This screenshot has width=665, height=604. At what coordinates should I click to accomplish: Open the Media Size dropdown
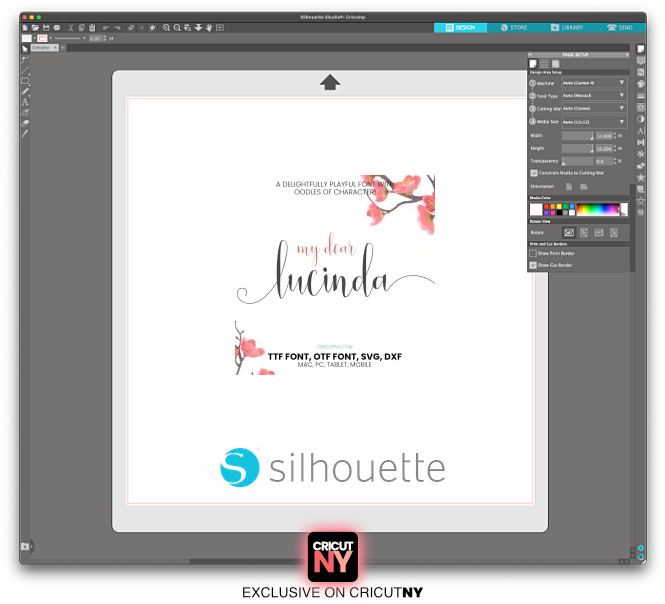[594, 122]
